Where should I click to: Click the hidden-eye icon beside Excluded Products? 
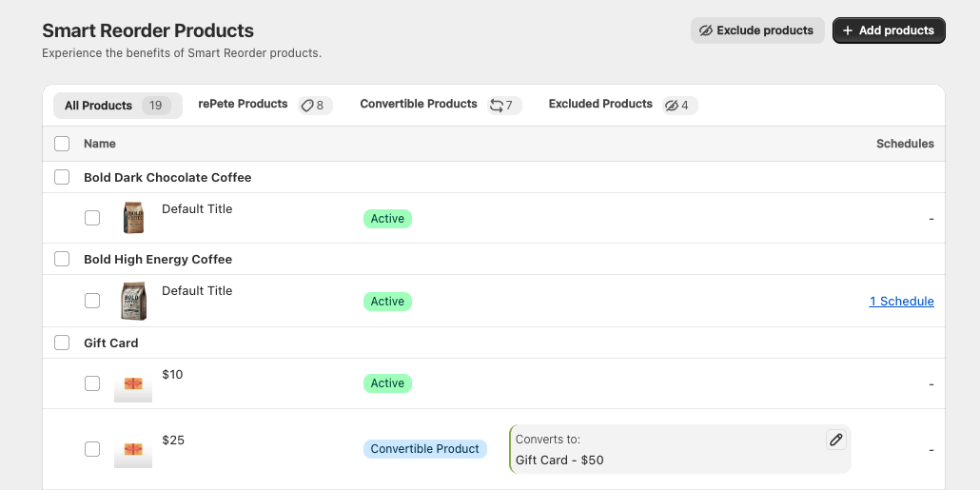671,106
